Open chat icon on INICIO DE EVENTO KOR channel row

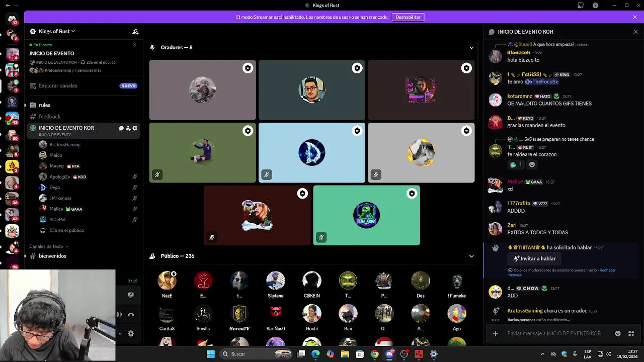tap(121, 128)
